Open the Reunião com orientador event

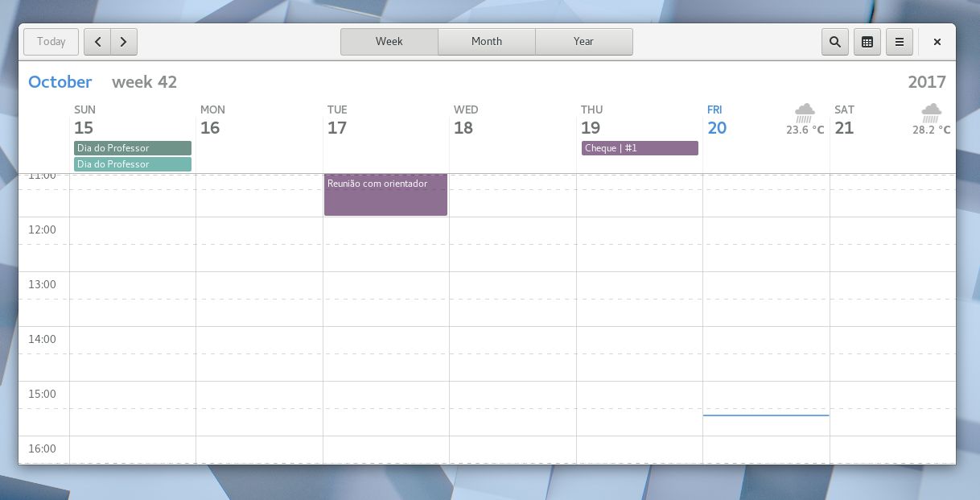click(x=385, y=194)
